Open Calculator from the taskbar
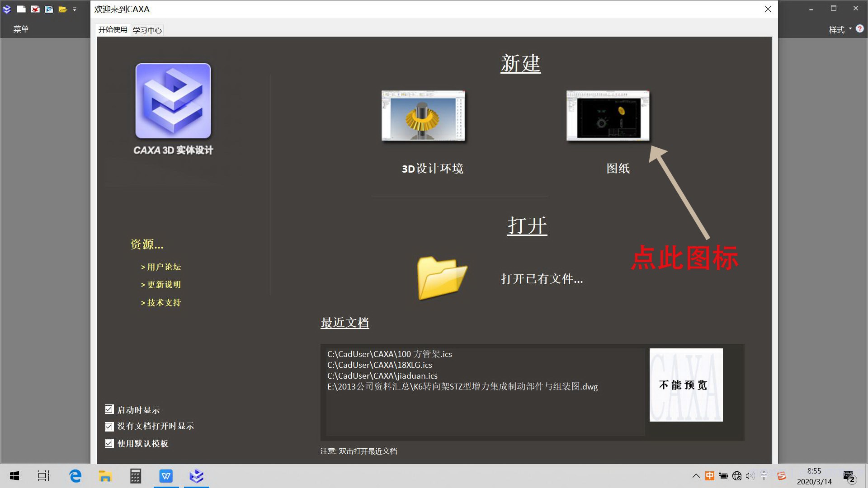The height and width of the screenshot is (488, 868). tap(136, 476)
